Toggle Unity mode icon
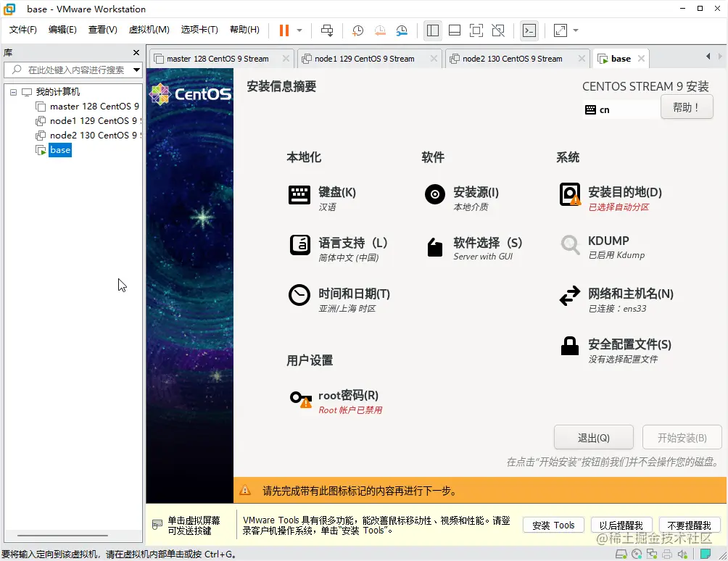Screen dimensions: 728x561 click(498, 30)
